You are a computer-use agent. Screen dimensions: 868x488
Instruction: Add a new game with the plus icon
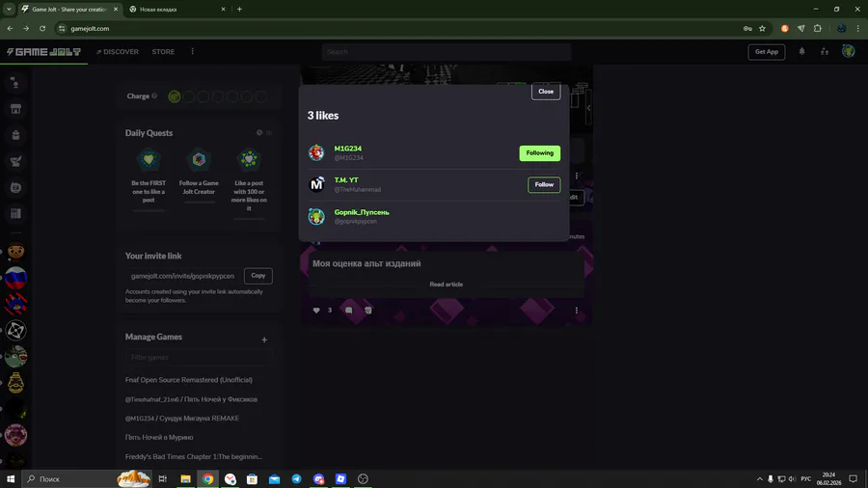tap(264, 339)
